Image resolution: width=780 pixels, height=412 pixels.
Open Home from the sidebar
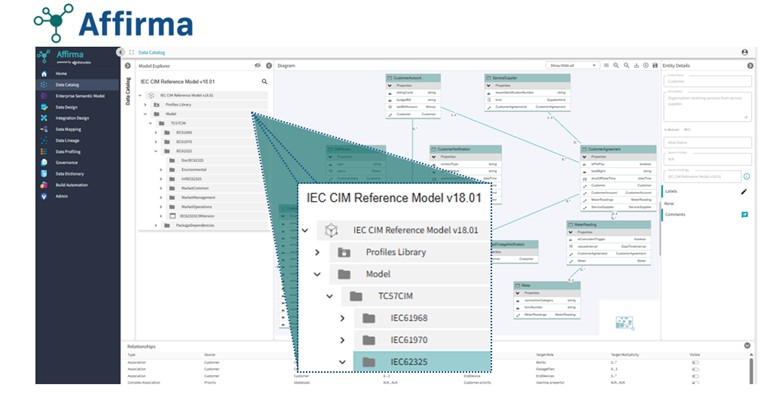pos(61,74)
